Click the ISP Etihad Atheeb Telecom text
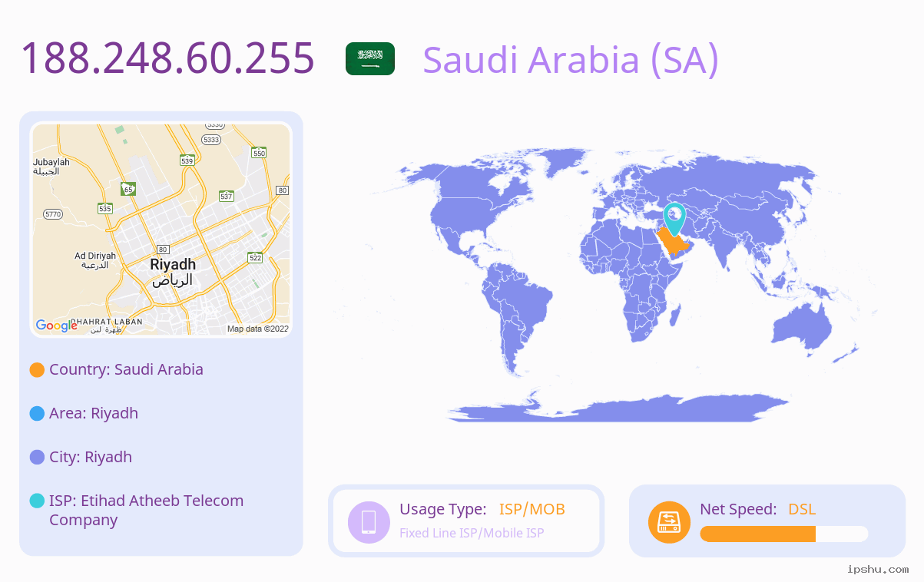Viewport: 924px width, 582px height. (146, 510)
